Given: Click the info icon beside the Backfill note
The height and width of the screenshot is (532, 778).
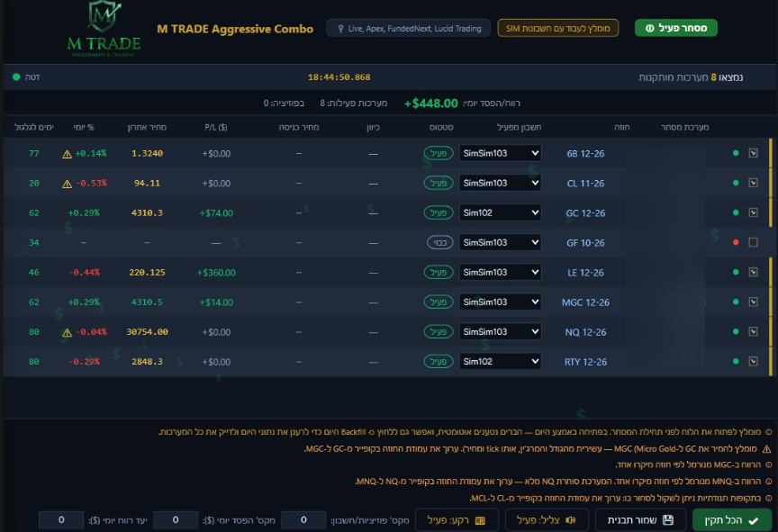Looking at the screenshot, I should click(769, 432).
